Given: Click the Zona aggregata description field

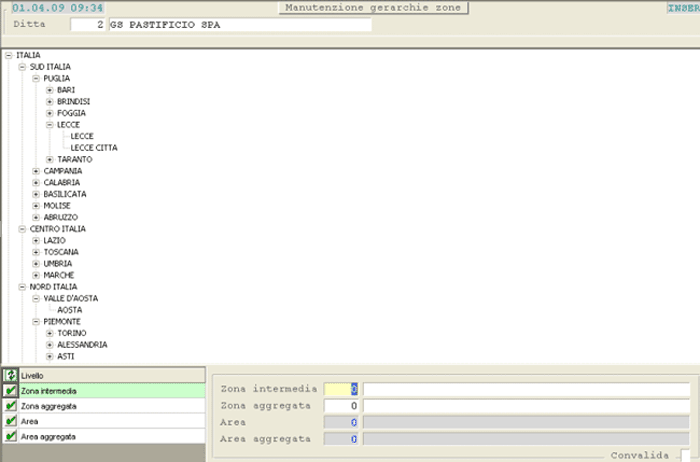Looking at the screenshot, I should tap(526, 406).
